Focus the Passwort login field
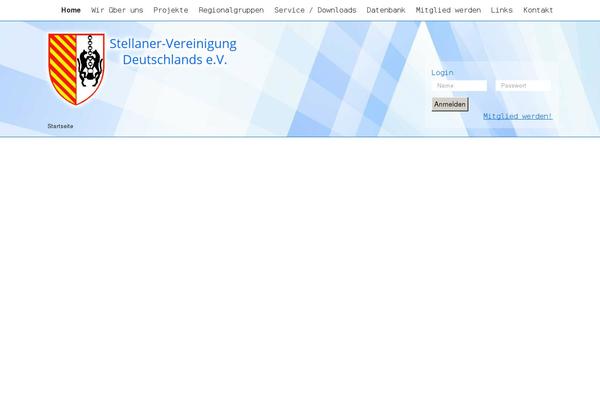The height and width of the screenshot is (400, 600). [523, 86]
